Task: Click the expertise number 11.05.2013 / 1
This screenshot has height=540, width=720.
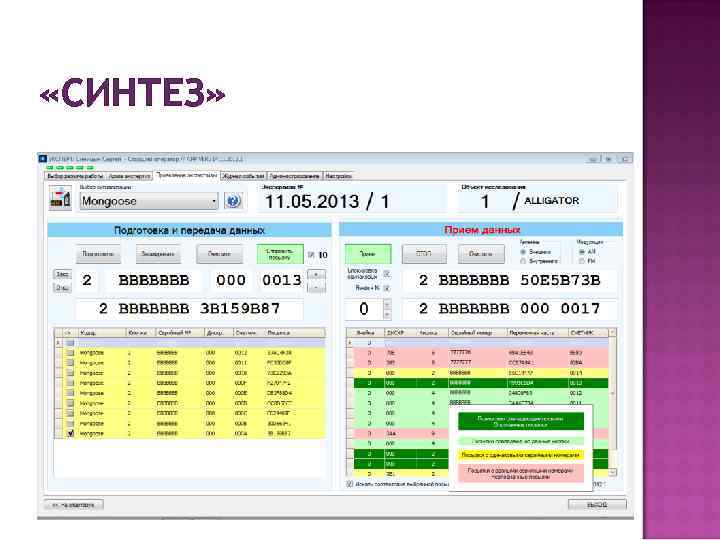Action: [x=327, y=202]
